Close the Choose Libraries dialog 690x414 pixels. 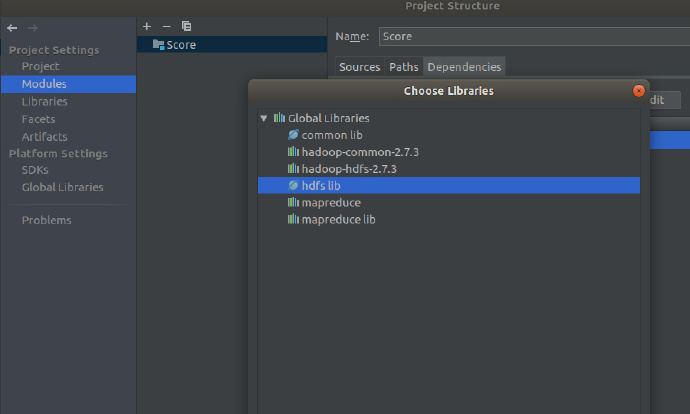click(x=638, y=91)
